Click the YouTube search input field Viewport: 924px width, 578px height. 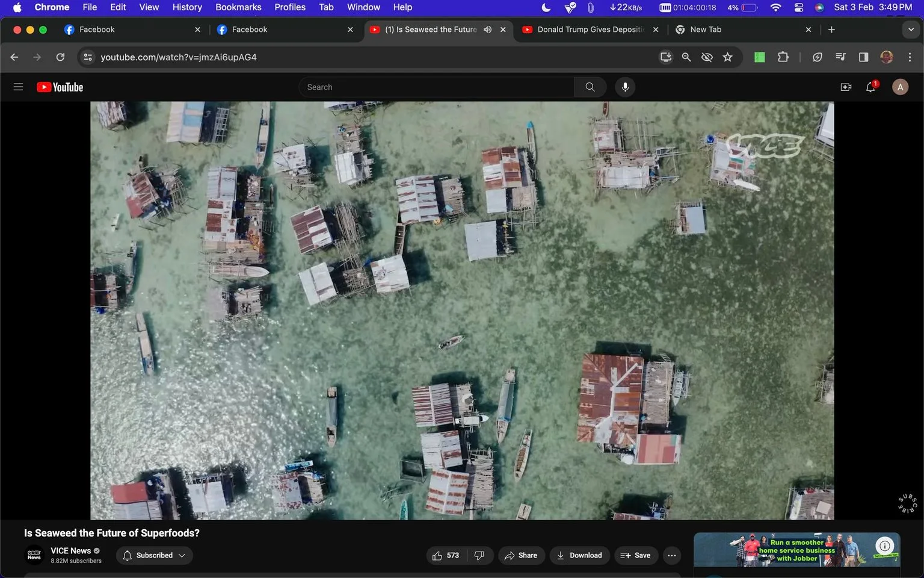[436, 87]
